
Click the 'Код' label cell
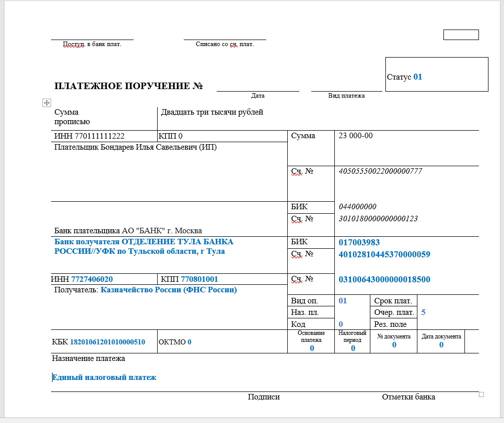pyautogui.click(x=311, y=324)
